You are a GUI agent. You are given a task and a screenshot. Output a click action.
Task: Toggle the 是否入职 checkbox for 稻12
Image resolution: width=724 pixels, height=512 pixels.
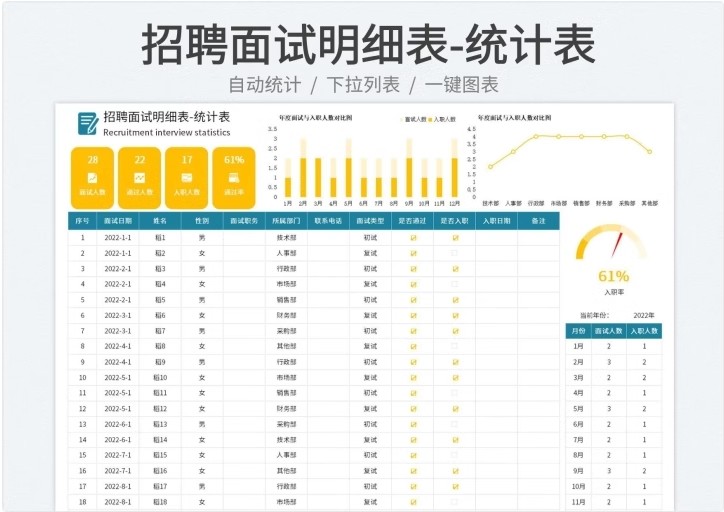click(455, 409)
